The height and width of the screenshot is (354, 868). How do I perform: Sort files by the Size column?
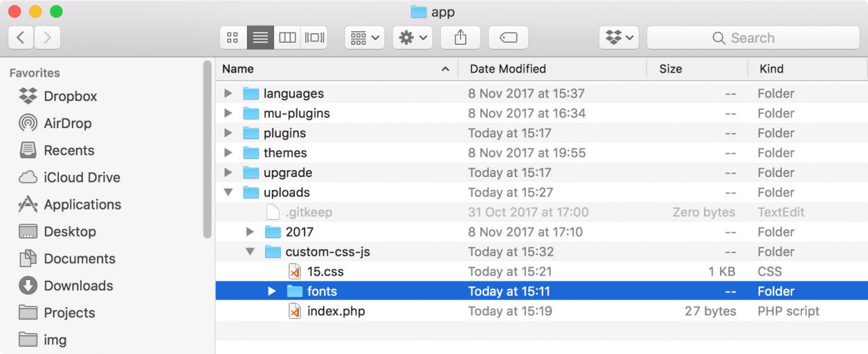[670, 68]
